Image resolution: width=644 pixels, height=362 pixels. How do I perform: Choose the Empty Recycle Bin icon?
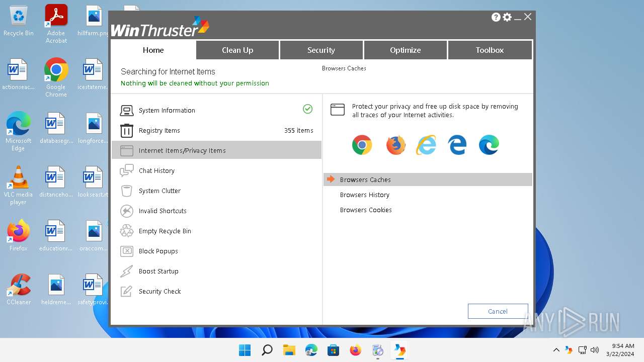[x=127, y=231]
